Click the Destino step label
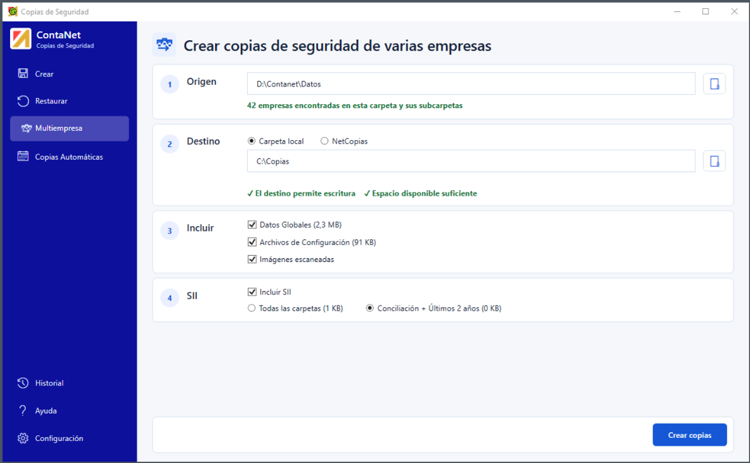 point(203,142)
